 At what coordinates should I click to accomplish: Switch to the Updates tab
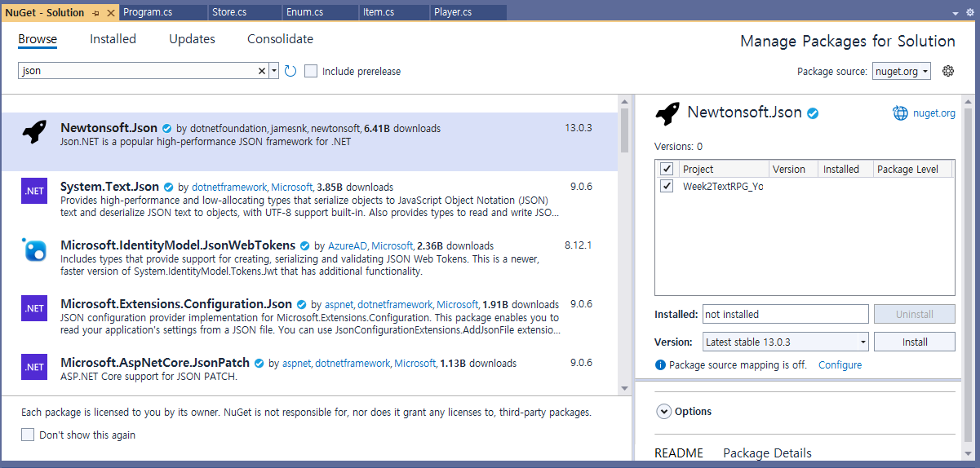(x=192, y=39)
